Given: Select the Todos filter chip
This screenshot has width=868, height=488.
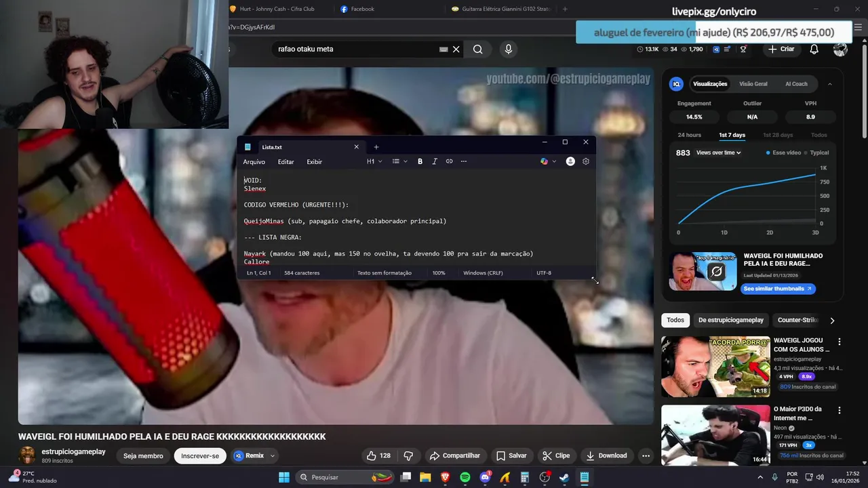Looking at the screenshot, I should (x=675, y=320).
